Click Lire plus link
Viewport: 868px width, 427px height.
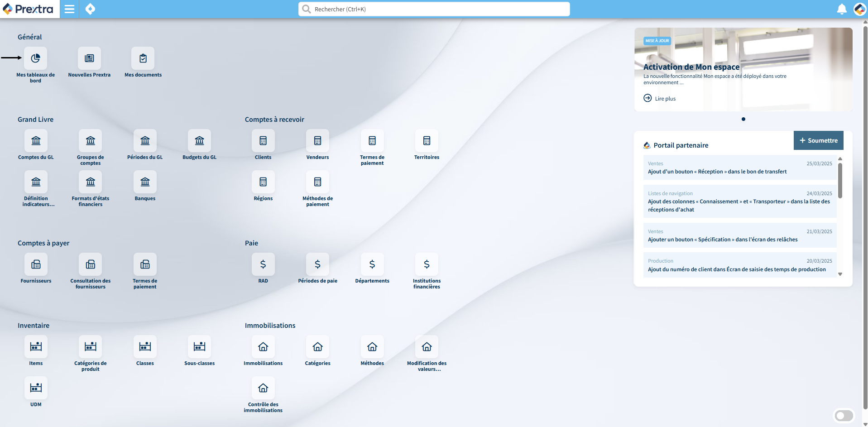click(660, 98)
